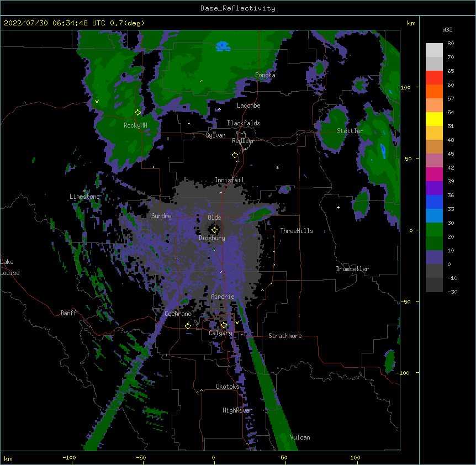Select the Drumheller label
The height and width of the screenshot is (465, 476).
pos(352,269)
